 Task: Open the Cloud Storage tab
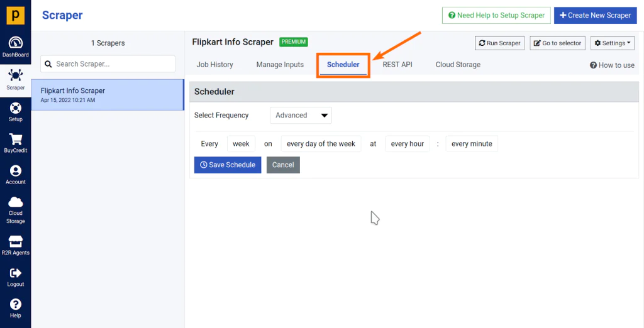458,65
